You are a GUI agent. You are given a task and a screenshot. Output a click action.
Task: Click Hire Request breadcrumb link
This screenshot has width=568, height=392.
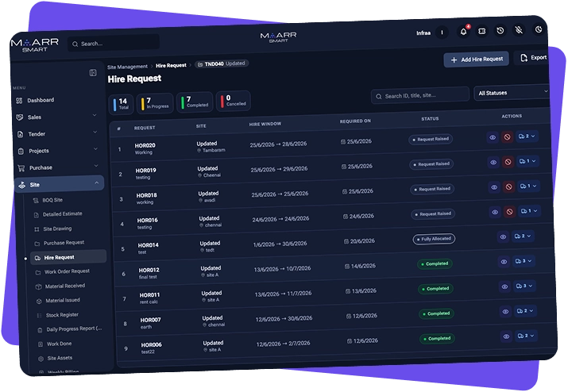[x=171, y=66]
